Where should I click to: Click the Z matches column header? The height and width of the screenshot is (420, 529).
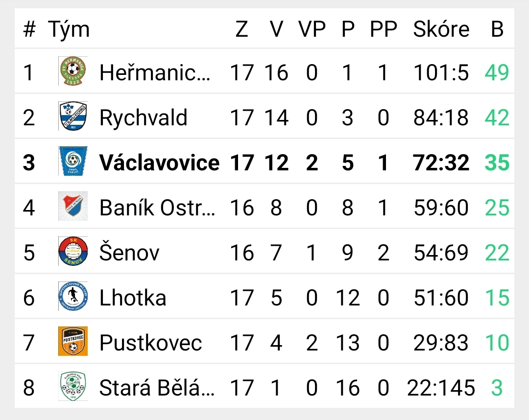pyautogui.click(x=242, y=29)
